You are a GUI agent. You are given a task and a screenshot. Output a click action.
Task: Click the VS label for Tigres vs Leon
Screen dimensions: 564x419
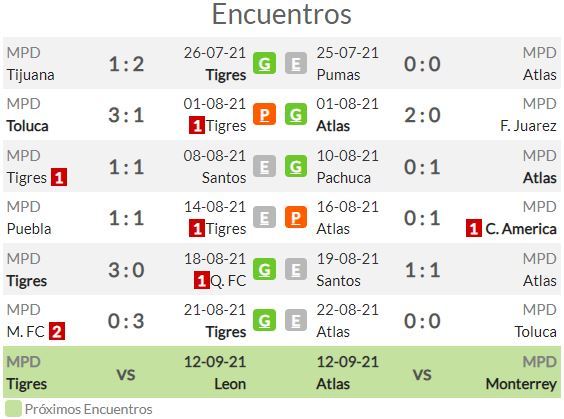126,375
